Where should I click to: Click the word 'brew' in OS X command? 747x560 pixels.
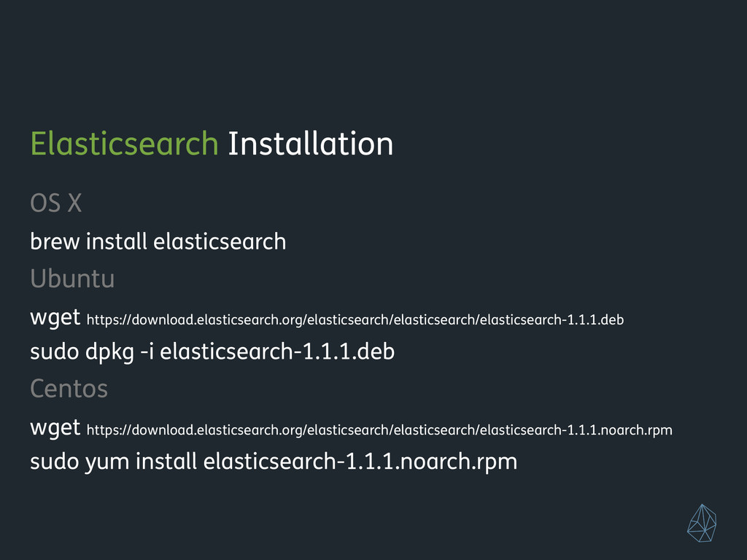click(x=55, y=241)
